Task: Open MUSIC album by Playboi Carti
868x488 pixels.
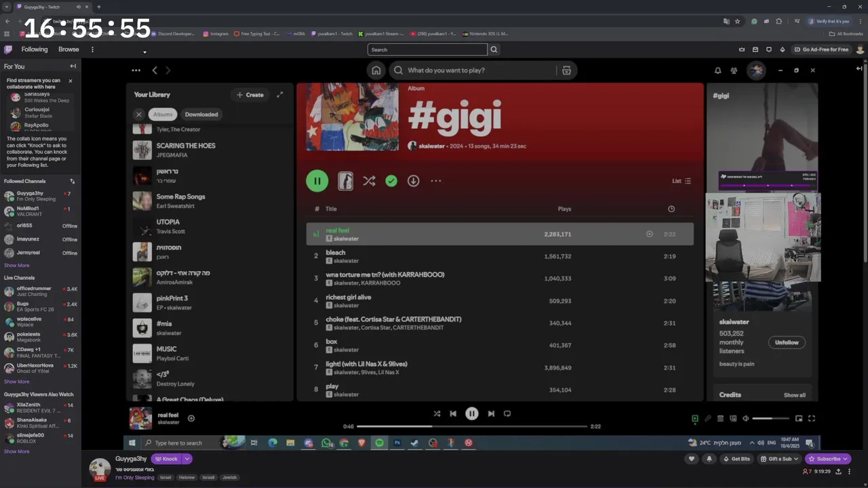Action: tap(210, 353)
